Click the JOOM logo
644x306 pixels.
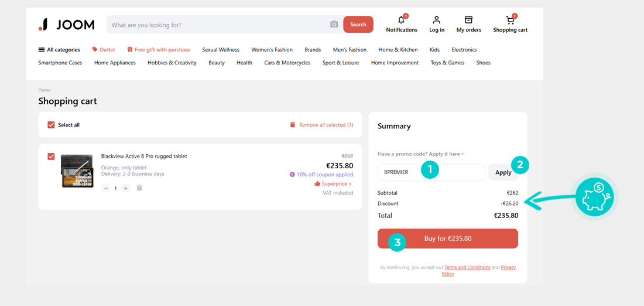(x=66, y=25)
